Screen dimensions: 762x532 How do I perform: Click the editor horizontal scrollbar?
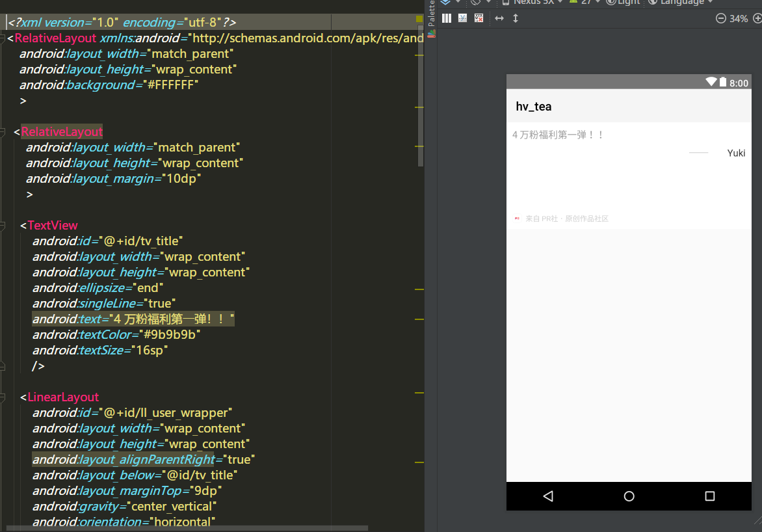(187, 528)
